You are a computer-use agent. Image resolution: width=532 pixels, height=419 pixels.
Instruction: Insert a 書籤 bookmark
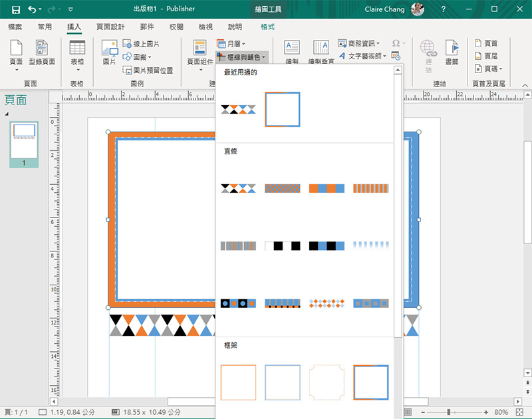click(452, 53)
